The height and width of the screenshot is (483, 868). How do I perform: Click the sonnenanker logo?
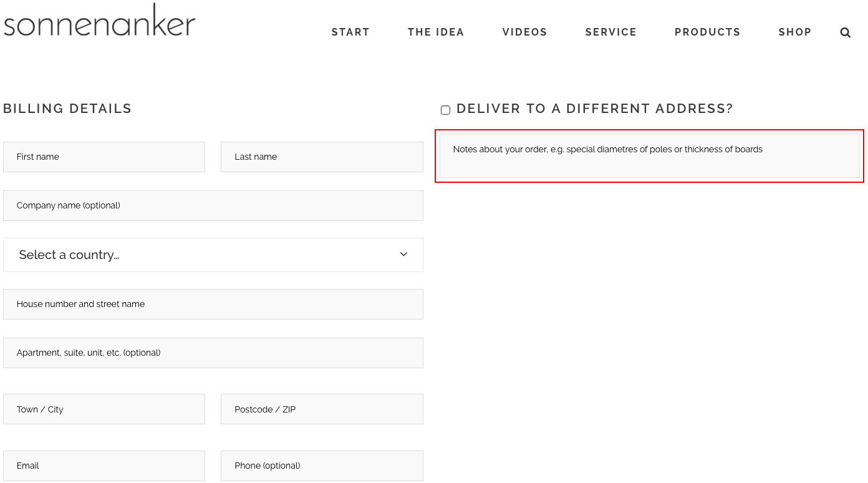pyautogui.click(x=100, y=21)
